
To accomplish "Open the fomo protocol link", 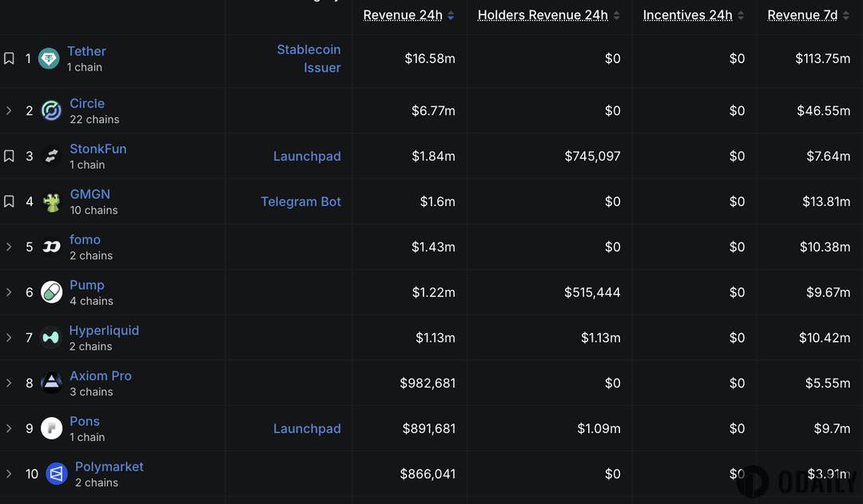I will point(85,240).
